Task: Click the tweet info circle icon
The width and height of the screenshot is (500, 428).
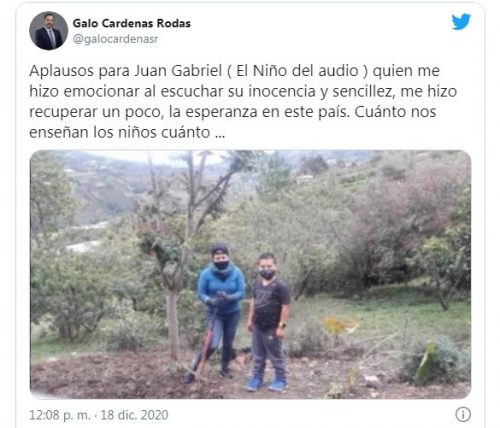Action: click(x=463, y=415)
